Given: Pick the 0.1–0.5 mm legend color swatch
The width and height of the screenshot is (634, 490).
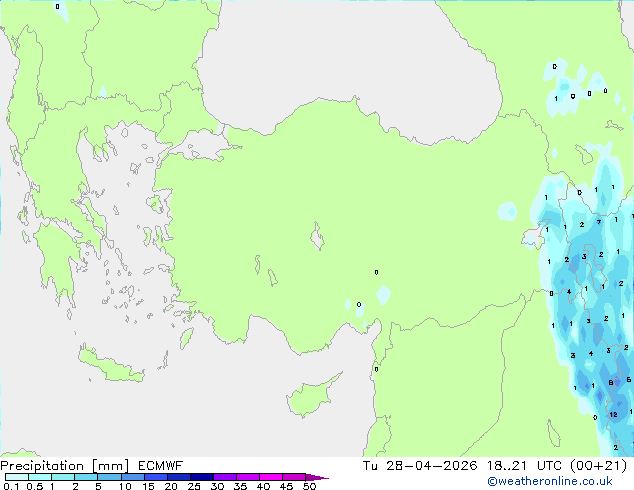Looking at the screenshot, I should click(17, 477).
